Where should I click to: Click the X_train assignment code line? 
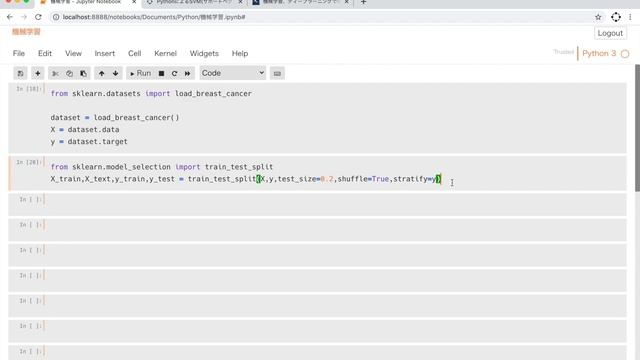pos(246,179)
